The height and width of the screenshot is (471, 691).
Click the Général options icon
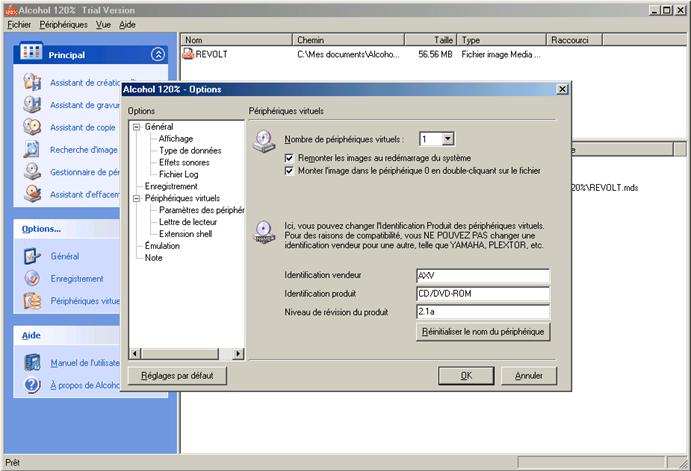(x=32, y=256)
